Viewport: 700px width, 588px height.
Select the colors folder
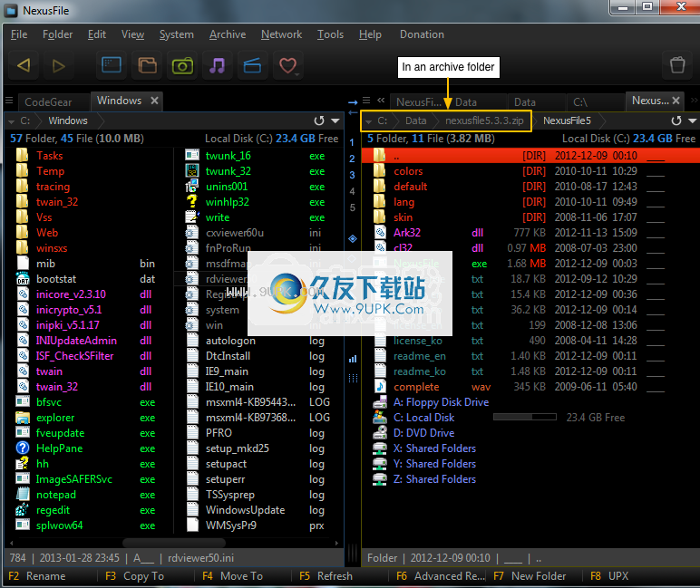pyautogui.click(x=408, y=171)
